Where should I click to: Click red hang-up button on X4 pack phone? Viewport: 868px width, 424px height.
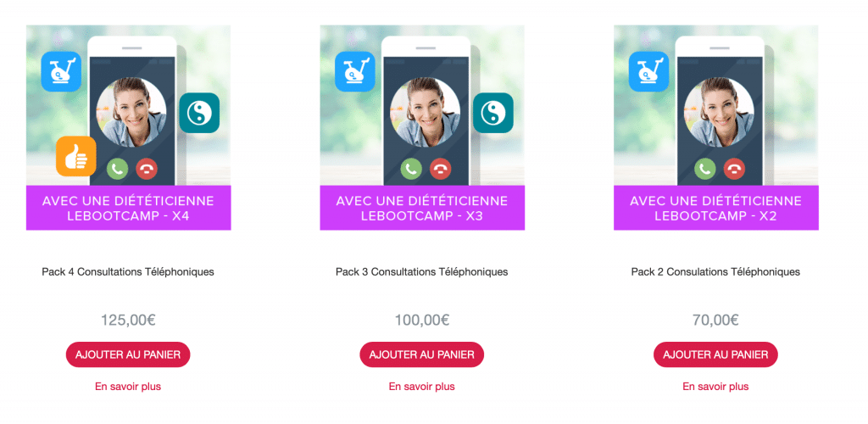[x=147, y=169]
